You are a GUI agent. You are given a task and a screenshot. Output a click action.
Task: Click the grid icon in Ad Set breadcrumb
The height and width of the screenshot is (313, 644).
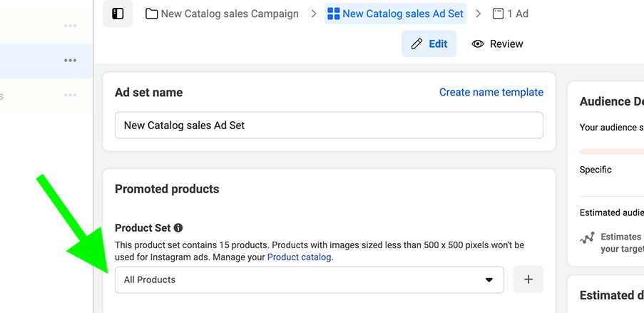334,14
